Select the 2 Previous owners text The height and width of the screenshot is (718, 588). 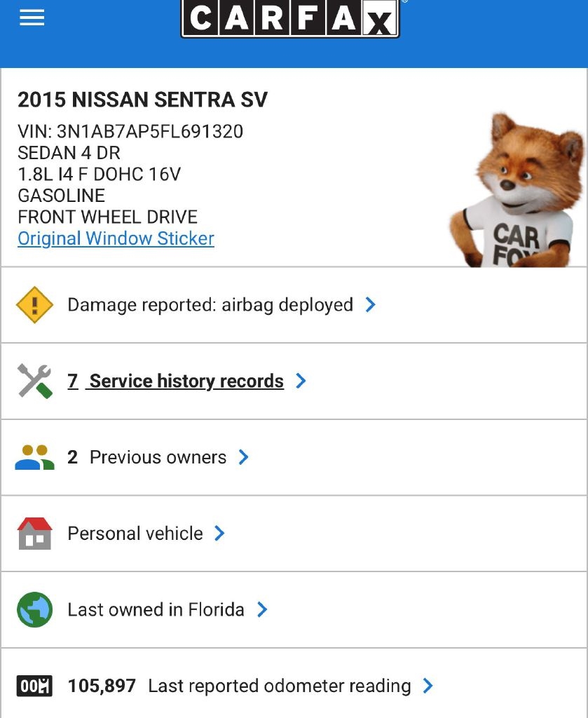pyautogui.click(x=147, y=458)
